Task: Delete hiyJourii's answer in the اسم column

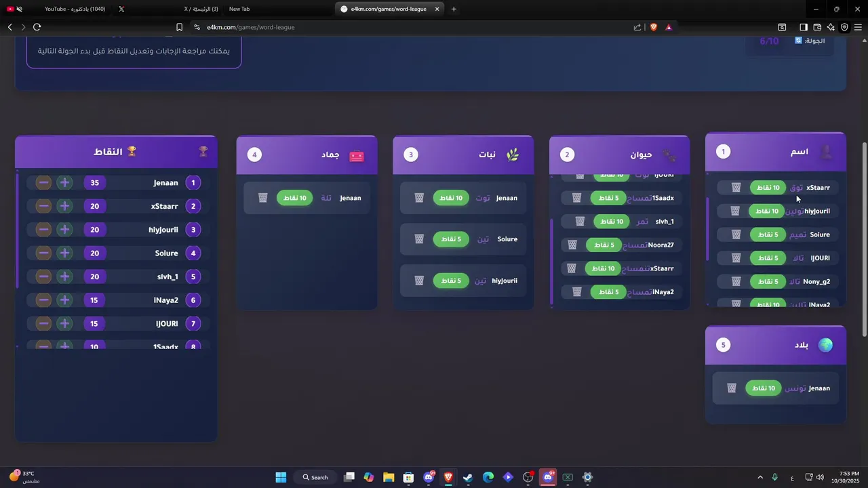Action: [735, 211]
